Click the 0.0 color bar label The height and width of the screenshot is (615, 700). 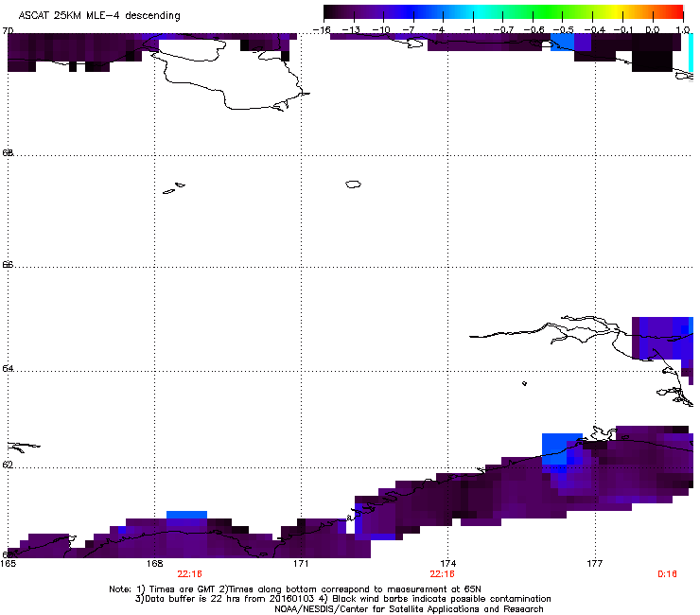(653, 30)
